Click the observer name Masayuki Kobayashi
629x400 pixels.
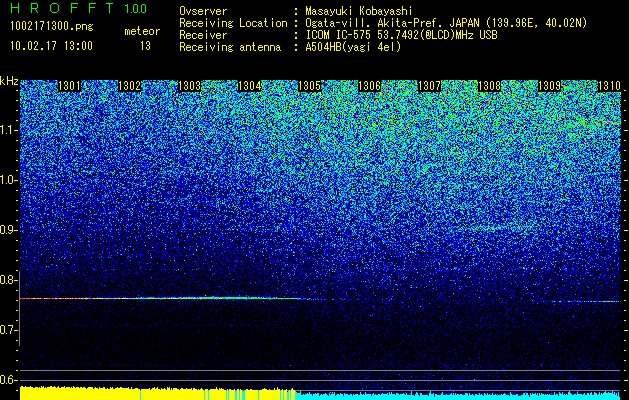(358, 11)
